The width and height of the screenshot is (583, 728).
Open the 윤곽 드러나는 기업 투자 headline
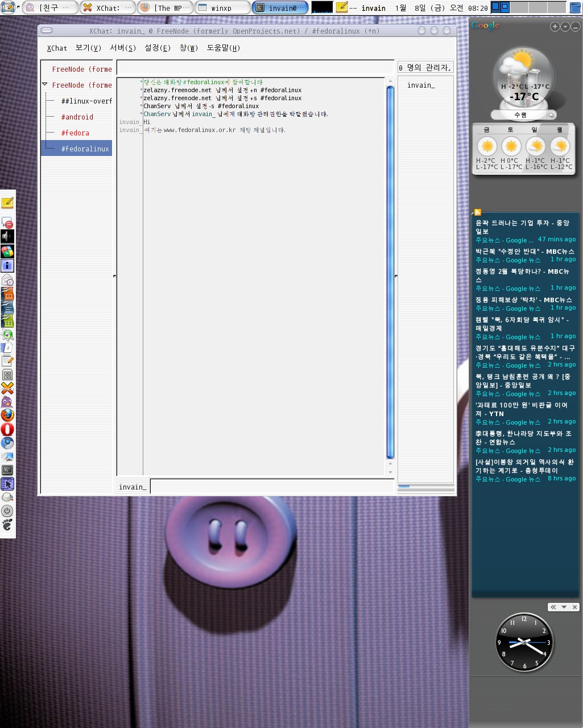523,227
